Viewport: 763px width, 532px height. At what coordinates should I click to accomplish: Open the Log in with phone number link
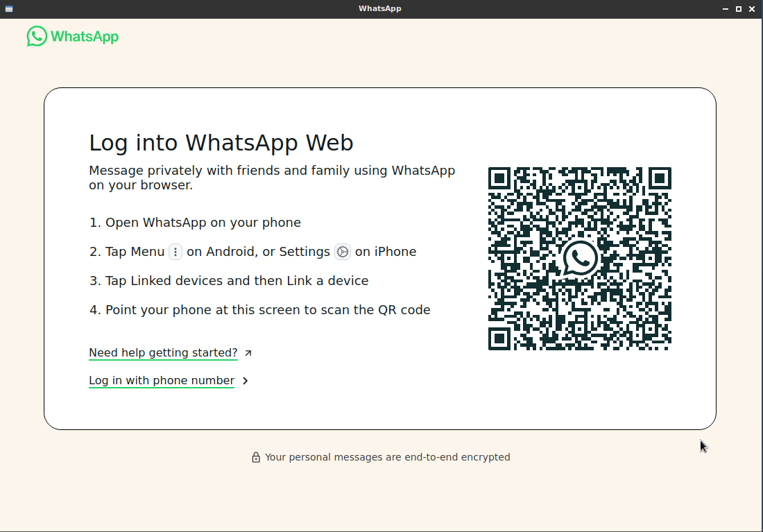point(162,380)
